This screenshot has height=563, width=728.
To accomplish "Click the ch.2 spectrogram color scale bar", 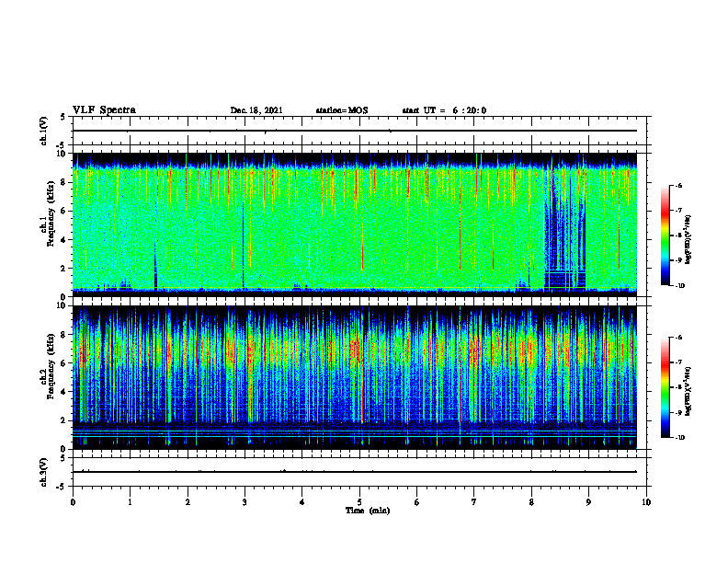I will click(x=665, y=387).
